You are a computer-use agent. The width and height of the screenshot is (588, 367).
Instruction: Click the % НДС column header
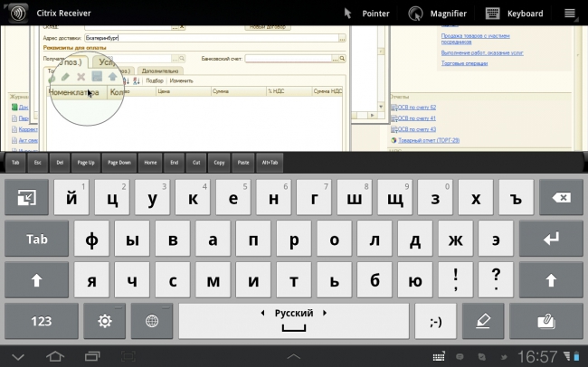pyautogui.click(x=289, y=91)
